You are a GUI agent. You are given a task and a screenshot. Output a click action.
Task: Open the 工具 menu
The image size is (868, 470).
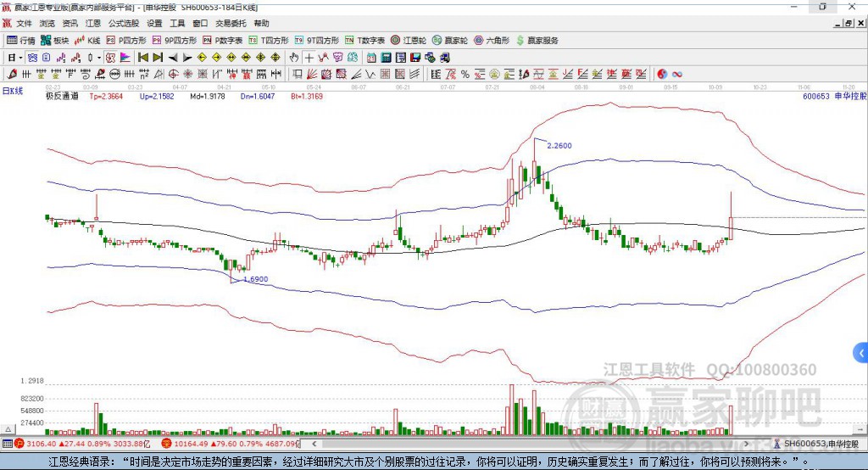[177, 23]
